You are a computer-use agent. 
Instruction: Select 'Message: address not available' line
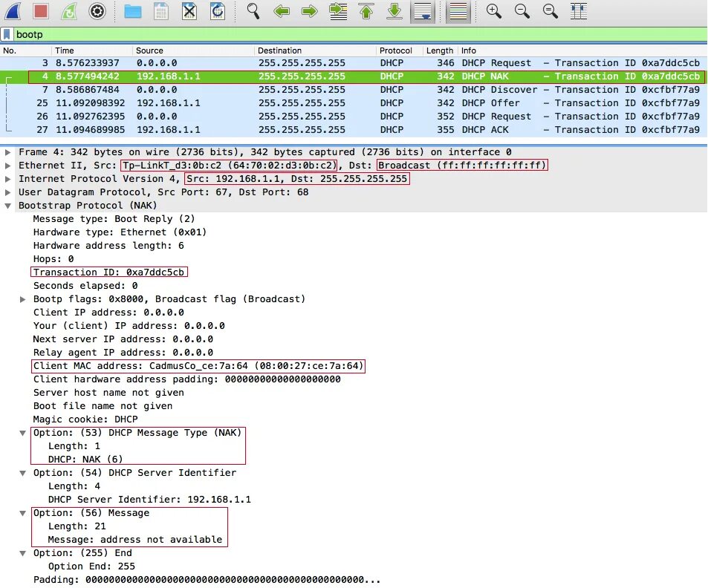pos(135,540)
